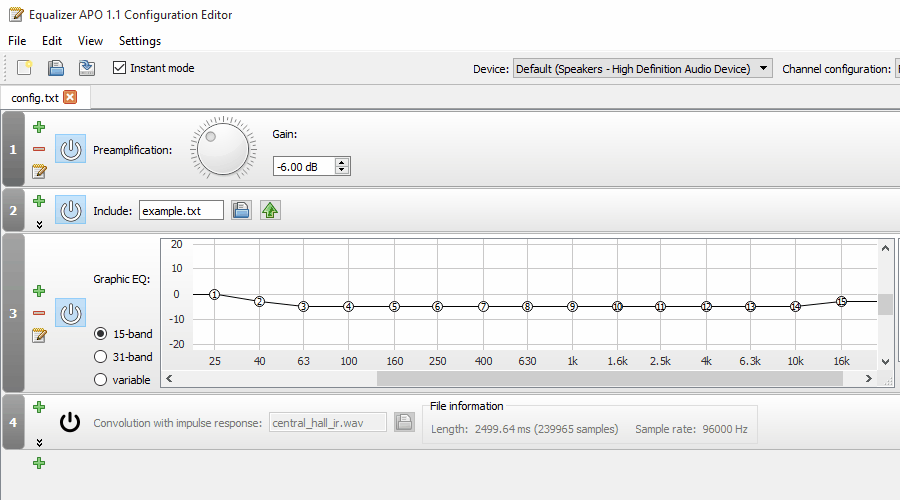900x500 pixels.
Task: Enable the Convolution filter power button
Action: [x=70, y=422]
